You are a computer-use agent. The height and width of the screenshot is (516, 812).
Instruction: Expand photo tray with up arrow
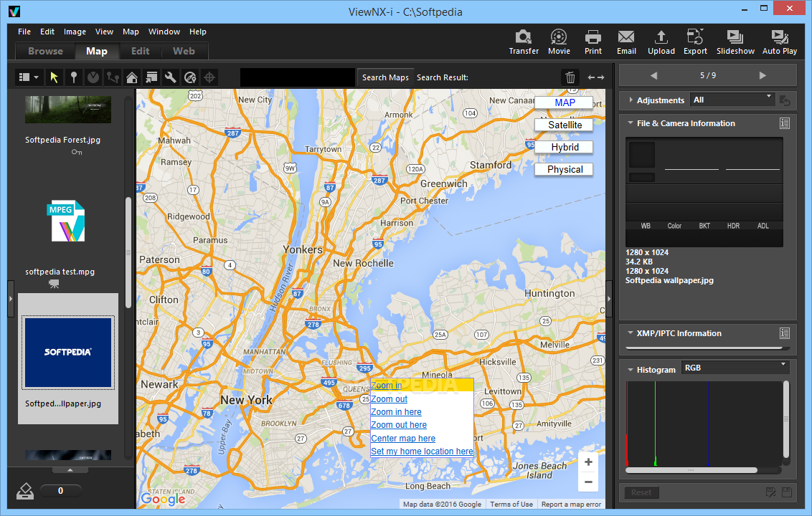(x=70, y=470)
